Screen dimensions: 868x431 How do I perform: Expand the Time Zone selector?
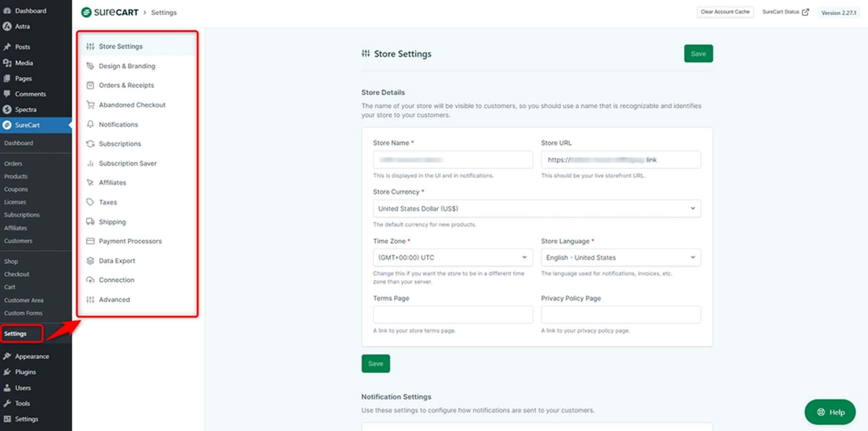tap(452, 257)
